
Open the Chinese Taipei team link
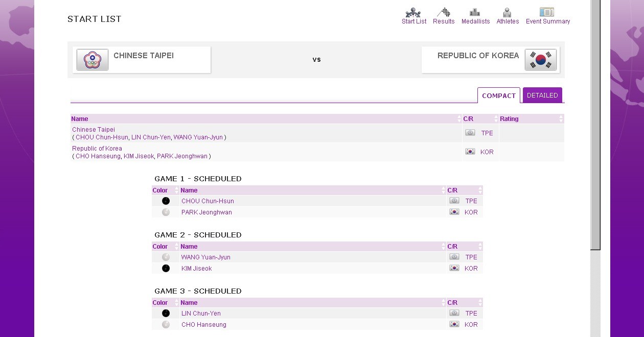(x=94, y=130)
